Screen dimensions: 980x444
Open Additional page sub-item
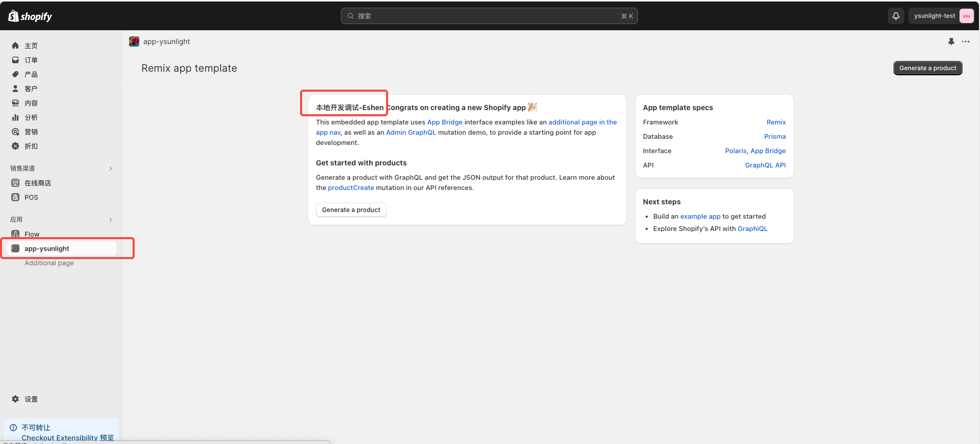(x=49, y=263)
